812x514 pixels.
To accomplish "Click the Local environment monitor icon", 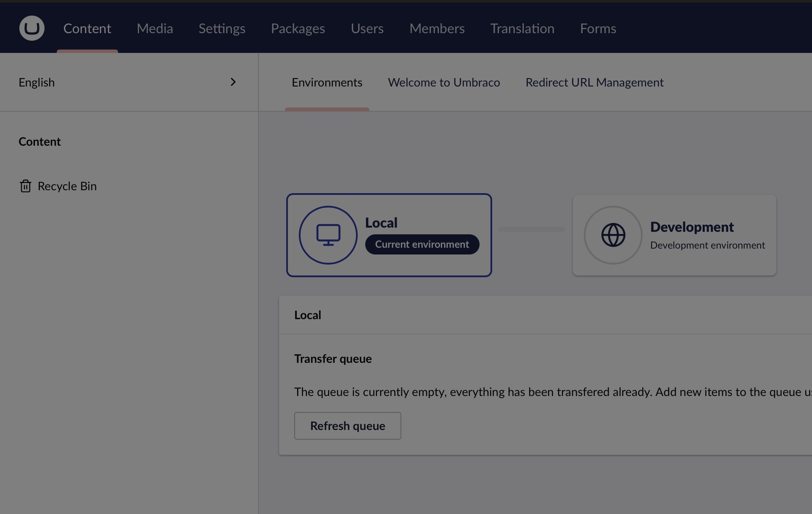I will coord(328,235).
